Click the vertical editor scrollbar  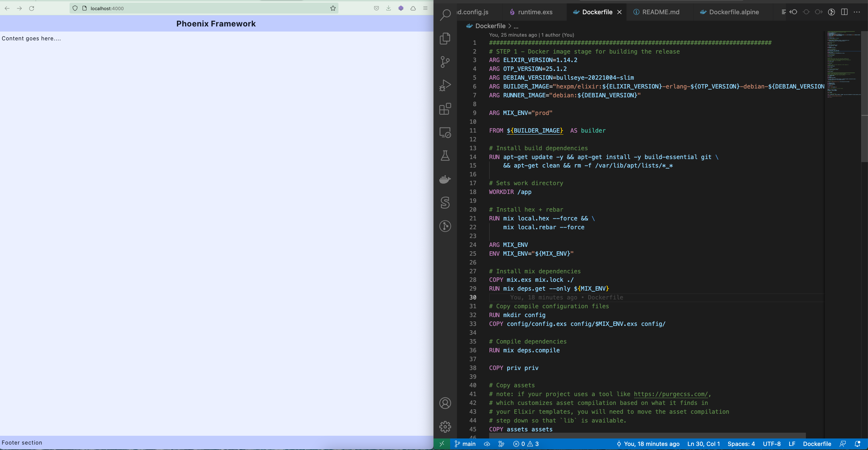[x=865, y=97]
